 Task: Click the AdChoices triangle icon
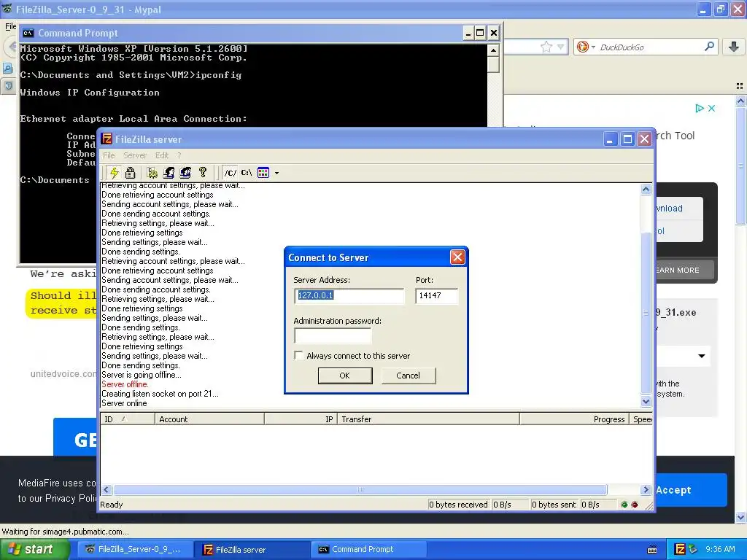tap(700, 108)
